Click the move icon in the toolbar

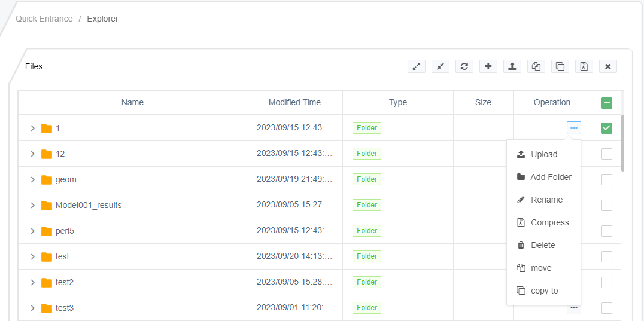pyautogui.click(x=536, y=66)
